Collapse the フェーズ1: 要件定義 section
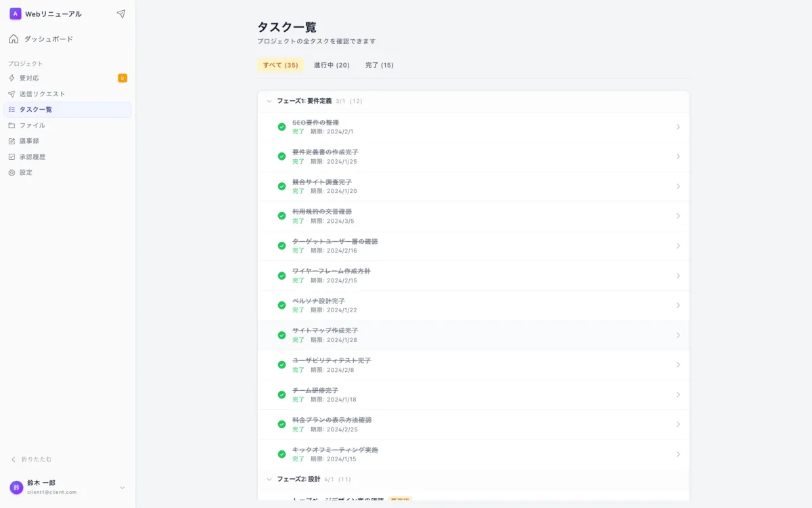 click(269, 101)
